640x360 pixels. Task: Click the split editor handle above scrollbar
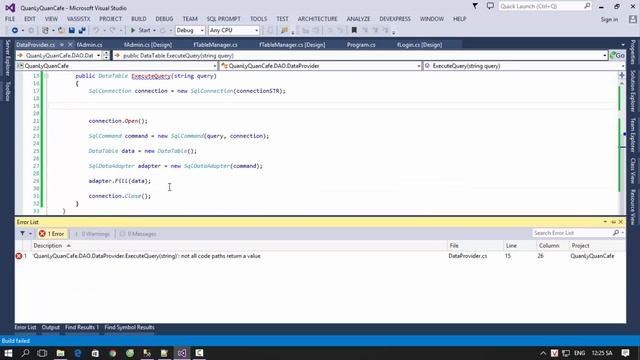(x=622, y=75)
